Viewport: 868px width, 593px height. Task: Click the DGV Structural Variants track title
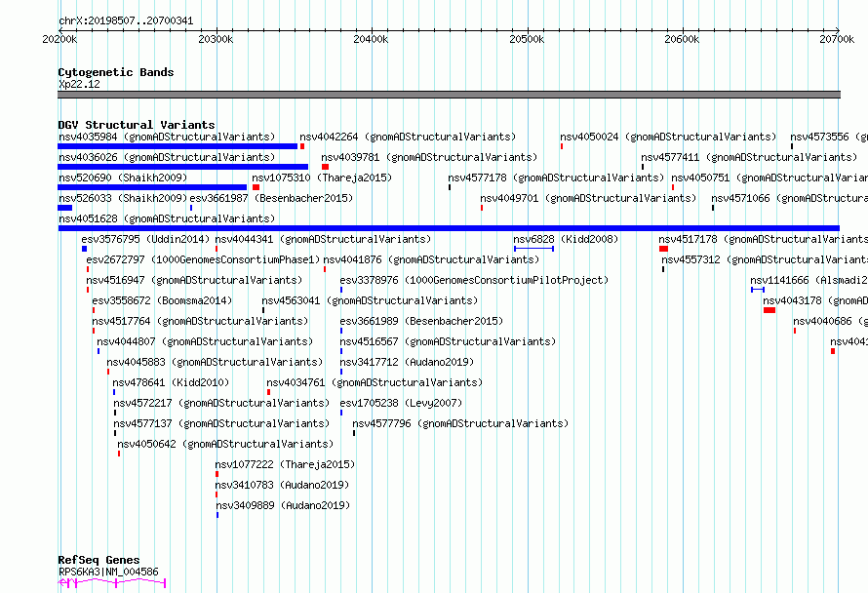tap(137, 125)
